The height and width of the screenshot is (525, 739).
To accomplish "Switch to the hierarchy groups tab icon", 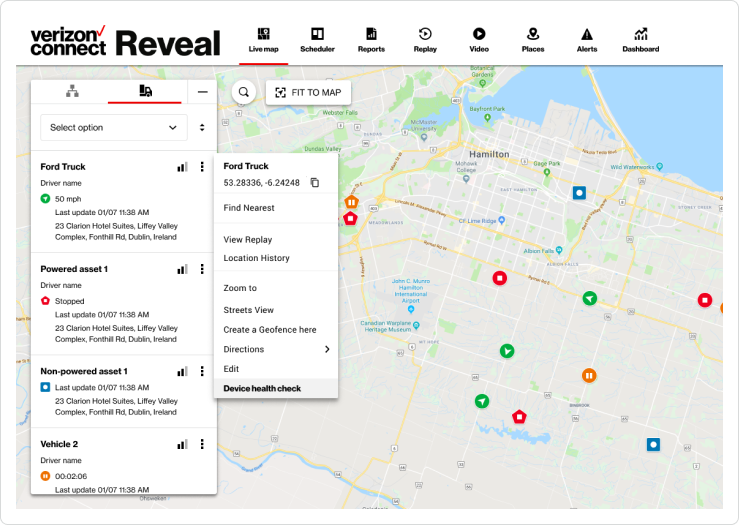I will pyautogui.click(x=72, y=92).
